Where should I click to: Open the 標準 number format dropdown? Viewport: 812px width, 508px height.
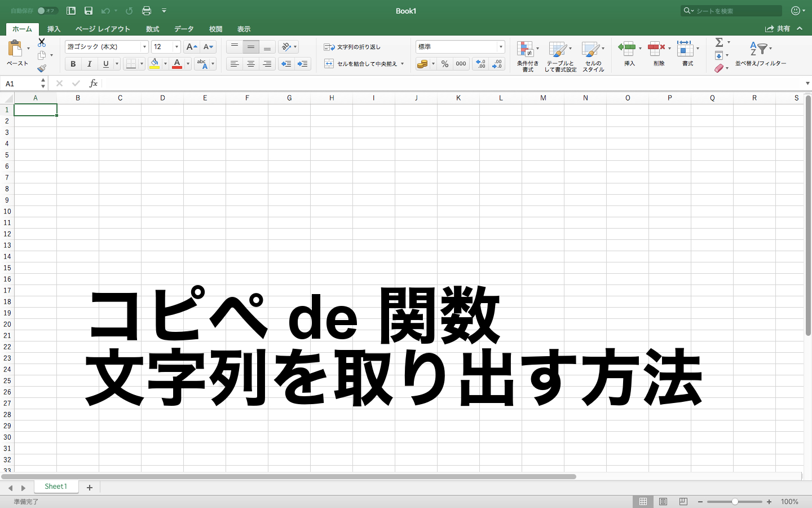coord(500,46)
